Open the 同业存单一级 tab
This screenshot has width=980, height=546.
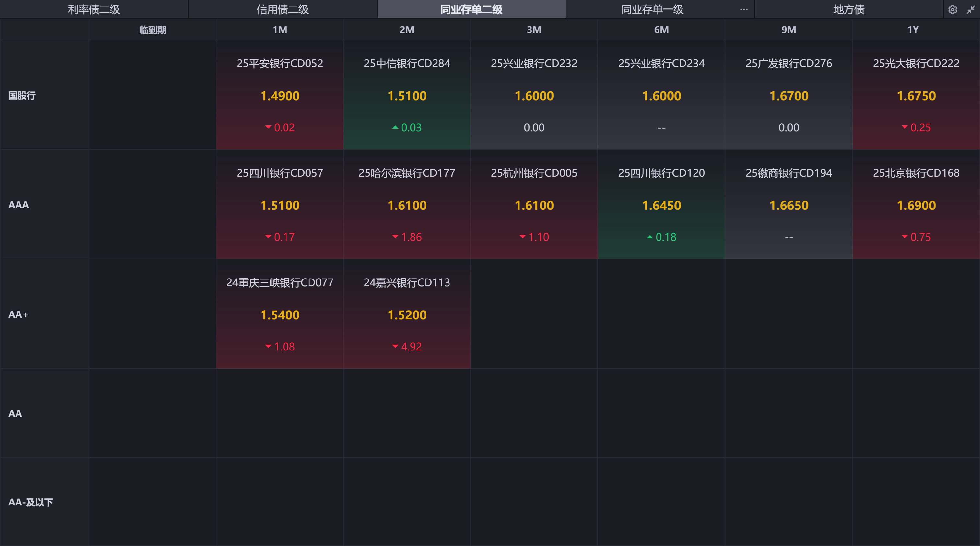[x=652, y=9]
